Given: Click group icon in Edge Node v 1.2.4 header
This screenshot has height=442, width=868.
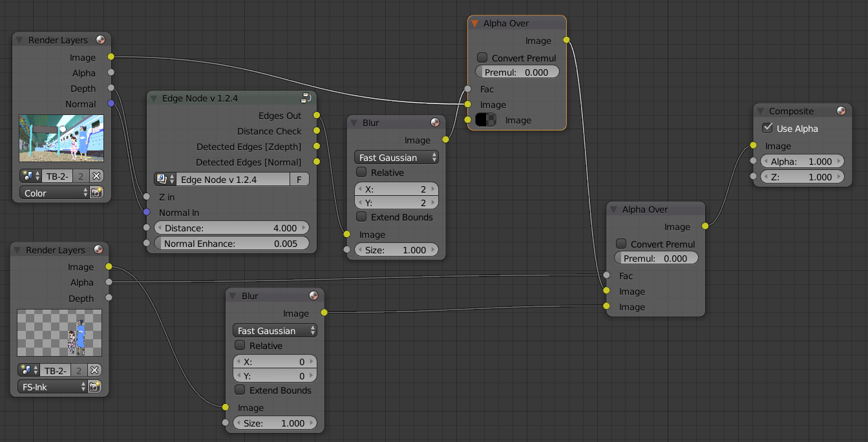Looking at the screenshot, I should 306,98.
